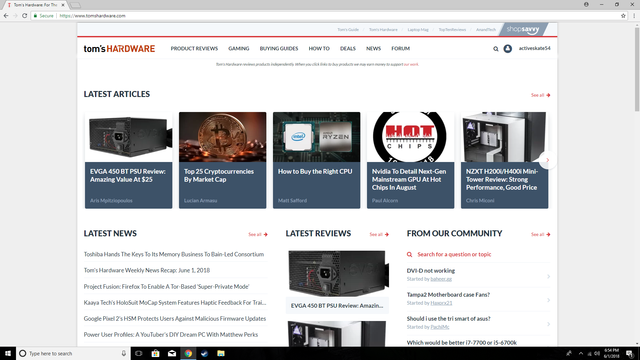Open the user profile avatar icon

pos(507,49)
